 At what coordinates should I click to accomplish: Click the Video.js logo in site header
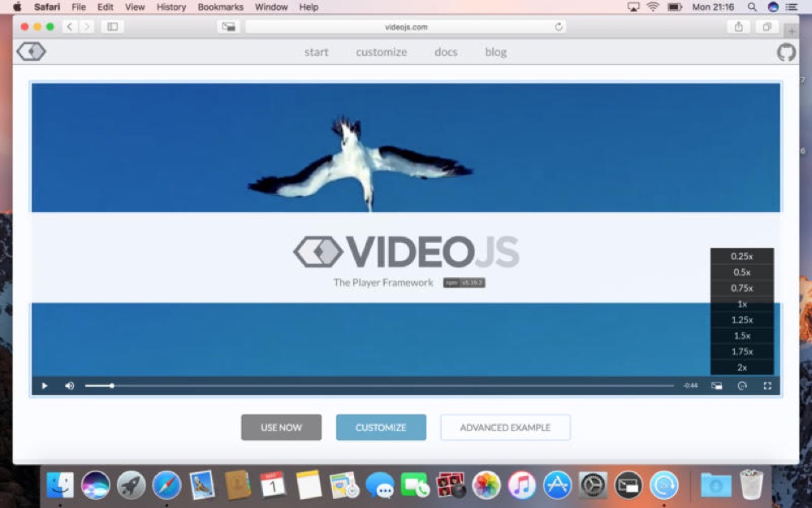31,51
